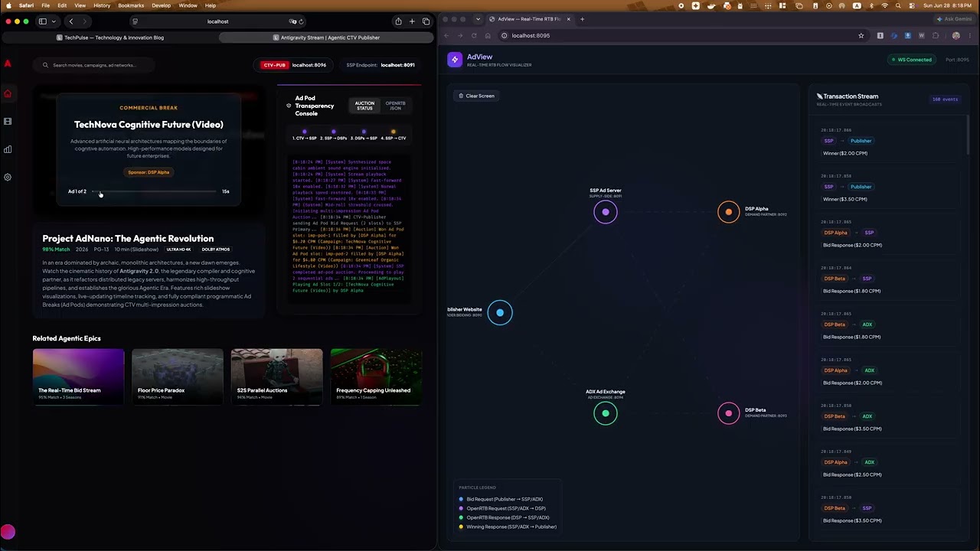Click the SSP Endpoint localhost:8091 label
This screenshot has width=980, height=551.
click(x=381, y=65)
